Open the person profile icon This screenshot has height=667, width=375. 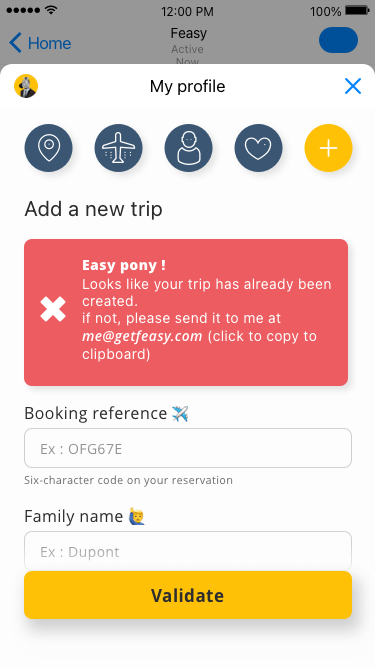pyautogui.click(x=188, y=148)
